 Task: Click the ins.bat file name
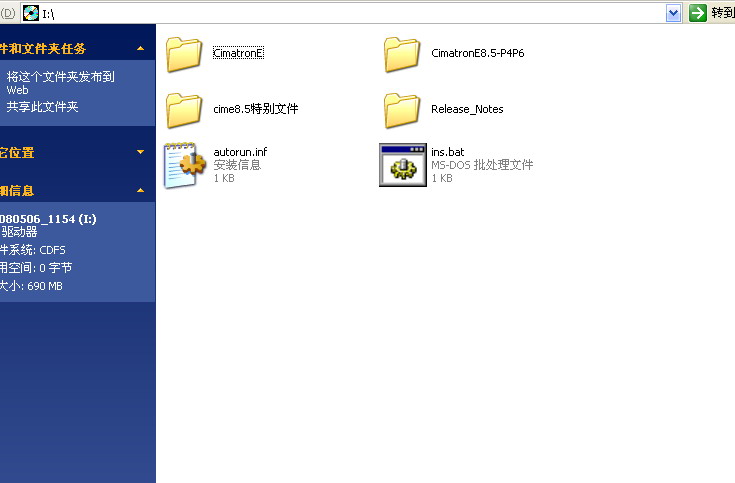coord(448,152)
